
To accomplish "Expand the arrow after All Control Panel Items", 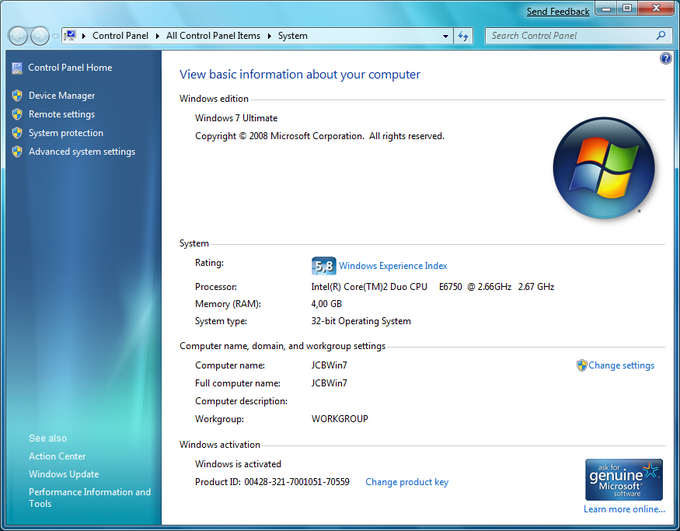I will pyautogui.click(x=269, y=36).
